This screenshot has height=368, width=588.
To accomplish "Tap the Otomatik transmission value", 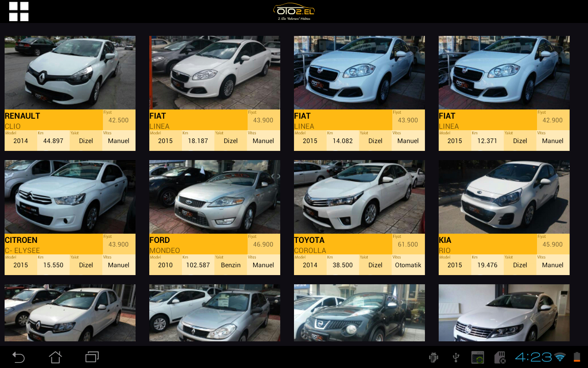I will [x=408, y=265].
